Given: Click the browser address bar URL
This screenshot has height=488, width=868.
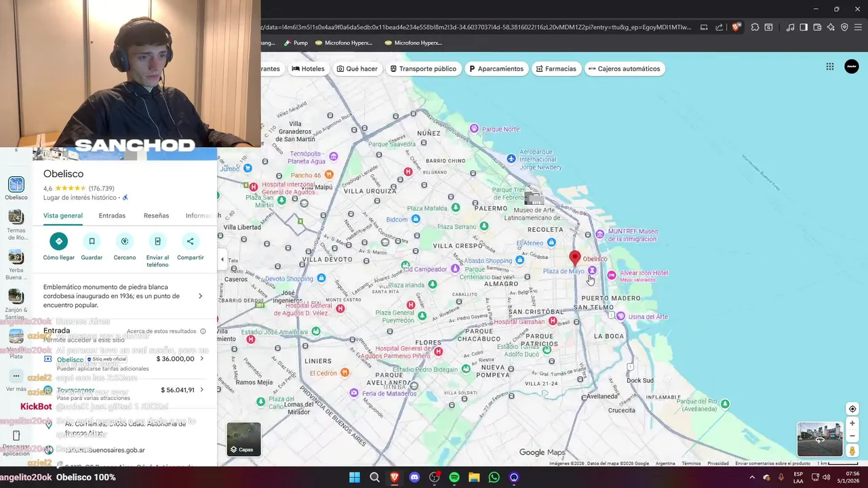Looking at the screenshot, I should (x=478, y=27).
